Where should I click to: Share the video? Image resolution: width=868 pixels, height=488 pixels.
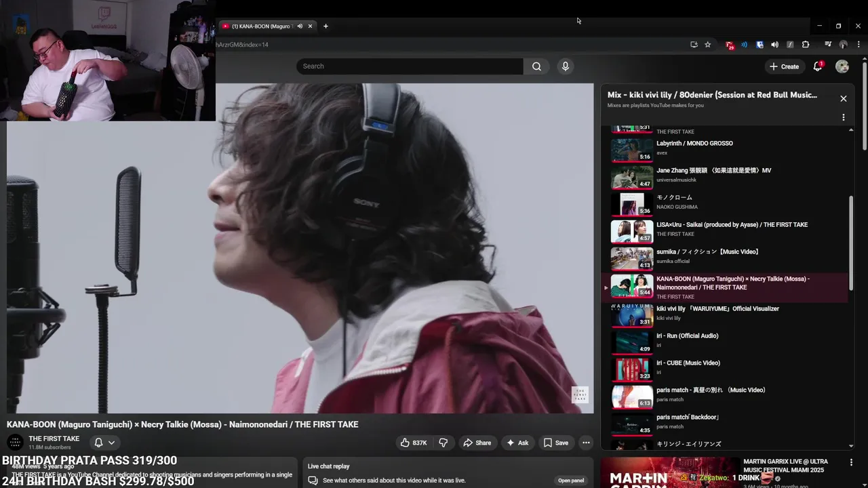pyautogui.click(x=477, y=443)
